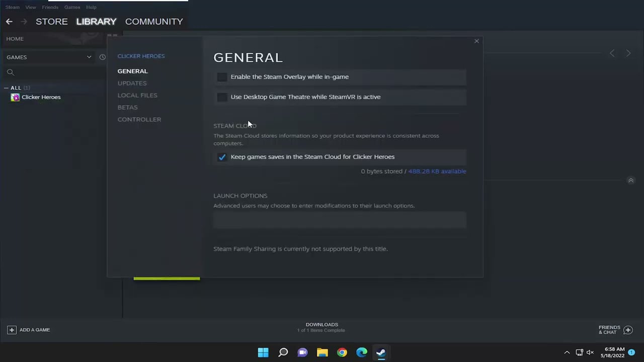Click the 0 bytes stored text
The image size is (644, 362).
coord(382,171)
